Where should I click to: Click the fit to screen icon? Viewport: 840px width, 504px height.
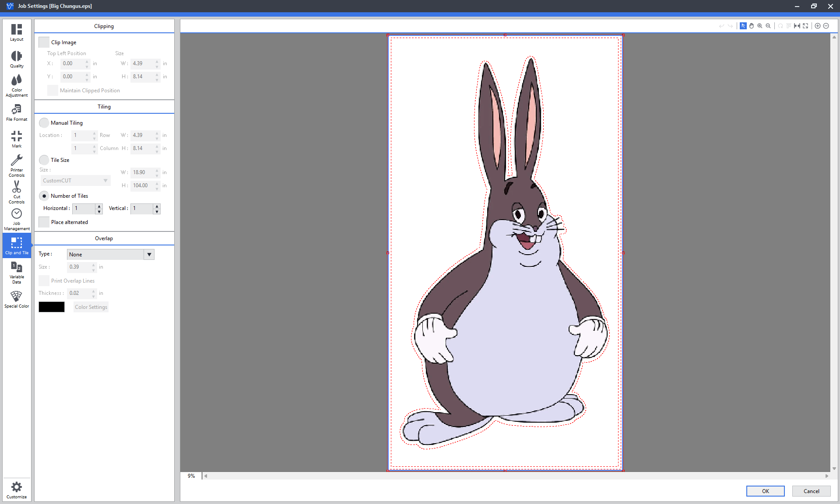pos(805,26)
